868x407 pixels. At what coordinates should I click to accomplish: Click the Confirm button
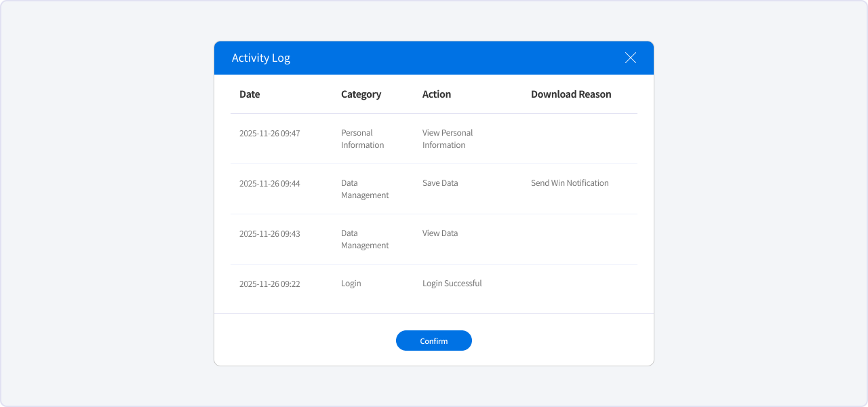[434, 341]
